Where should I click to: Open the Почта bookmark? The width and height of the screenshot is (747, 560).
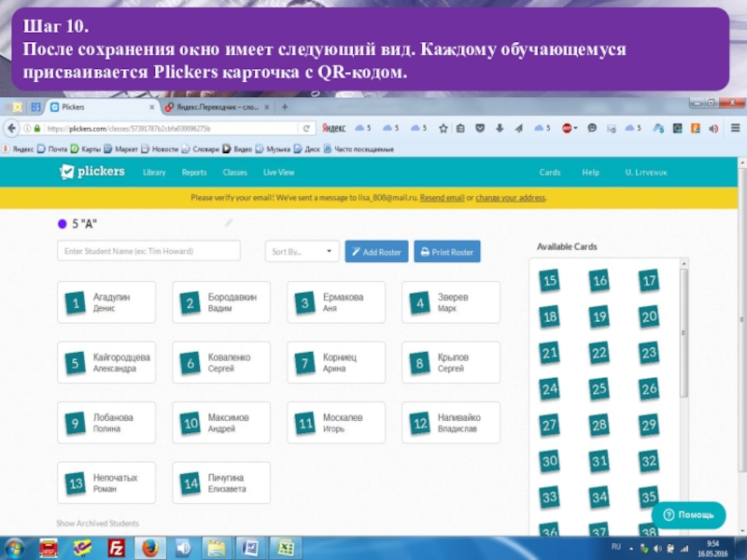click(53, 149)
